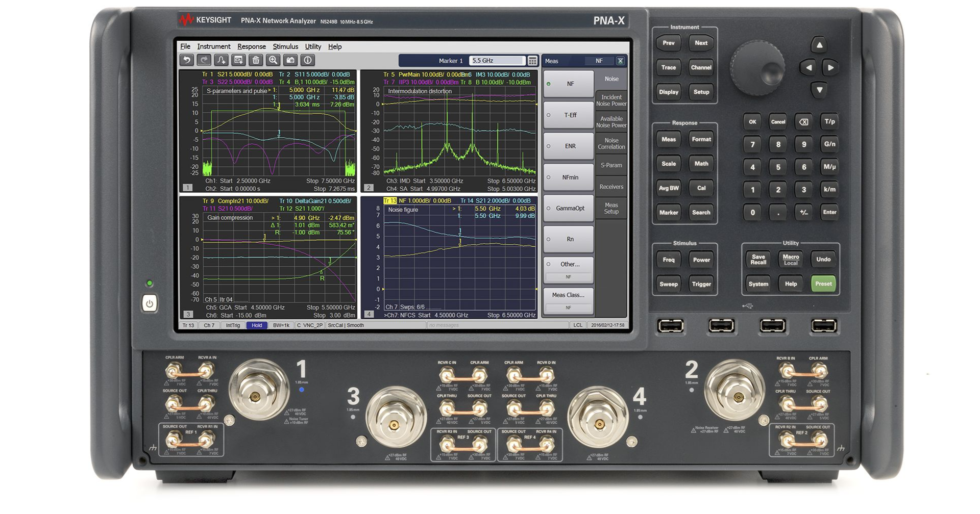Click the undo arrow toolbar icon on screen
This screenshot has height=514, width=980.
pyautogui.click(x=187, y=60)
